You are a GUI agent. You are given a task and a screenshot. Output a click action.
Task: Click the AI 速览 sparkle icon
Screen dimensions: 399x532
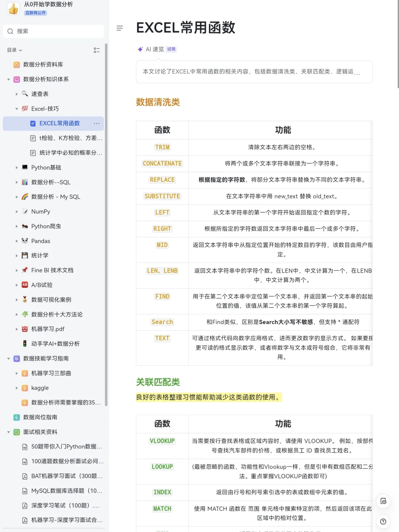[140, 49]
